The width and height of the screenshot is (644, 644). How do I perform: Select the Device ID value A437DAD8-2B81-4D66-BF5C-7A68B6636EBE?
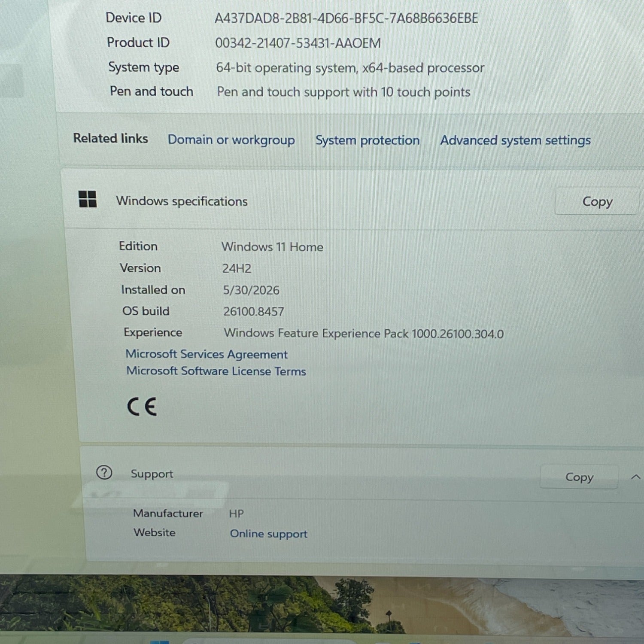coord(346,18)
